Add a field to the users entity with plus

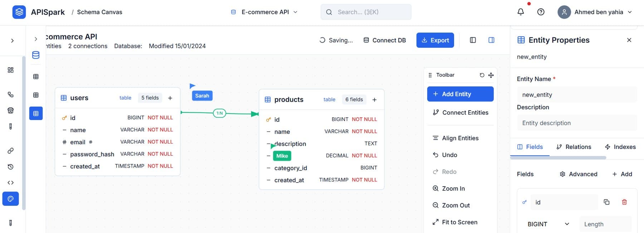coord(170,98)
